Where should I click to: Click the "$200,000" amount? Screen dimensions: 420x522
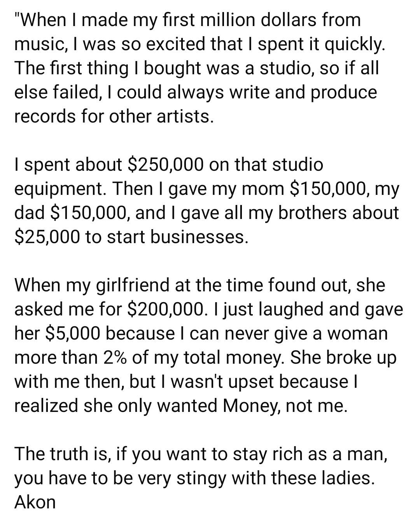(x=165, y=310)
